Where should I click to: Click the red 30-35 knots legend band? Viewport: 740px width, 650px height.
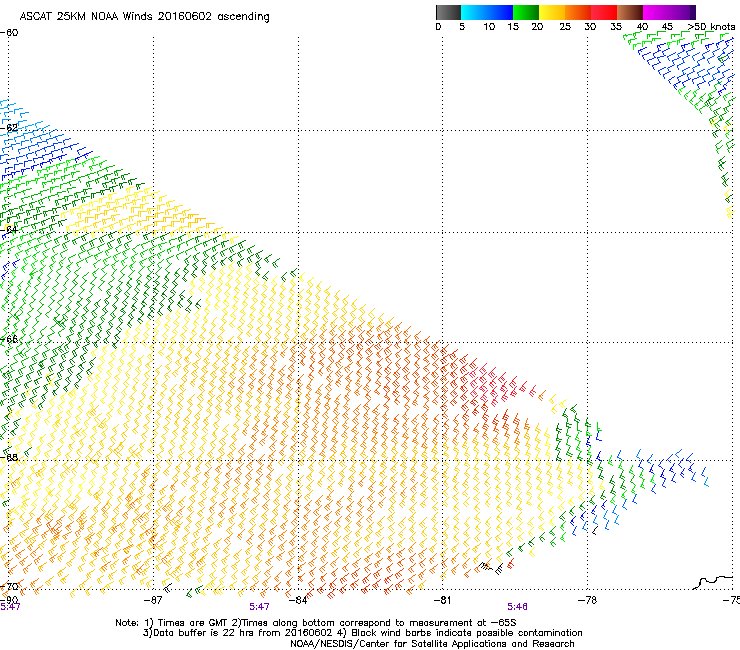click(x=604, y=12)
